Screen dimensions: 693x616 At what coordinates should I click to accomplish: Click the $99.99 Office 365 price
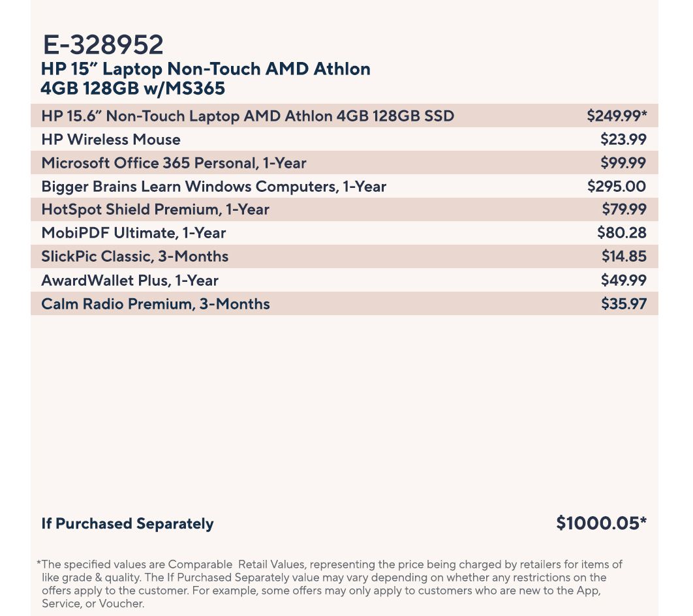click(623, 163)
